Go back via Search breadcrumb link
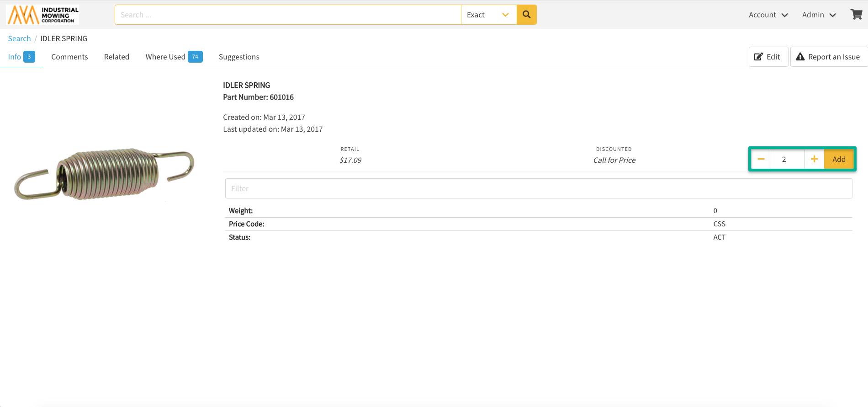Image resolution: width=868 pixels, height=407 pixels. point(19,38)
